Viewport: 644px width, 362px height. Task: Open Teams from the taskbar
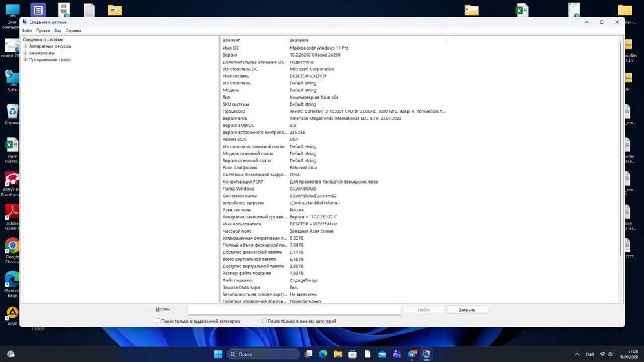pos(397,354)
